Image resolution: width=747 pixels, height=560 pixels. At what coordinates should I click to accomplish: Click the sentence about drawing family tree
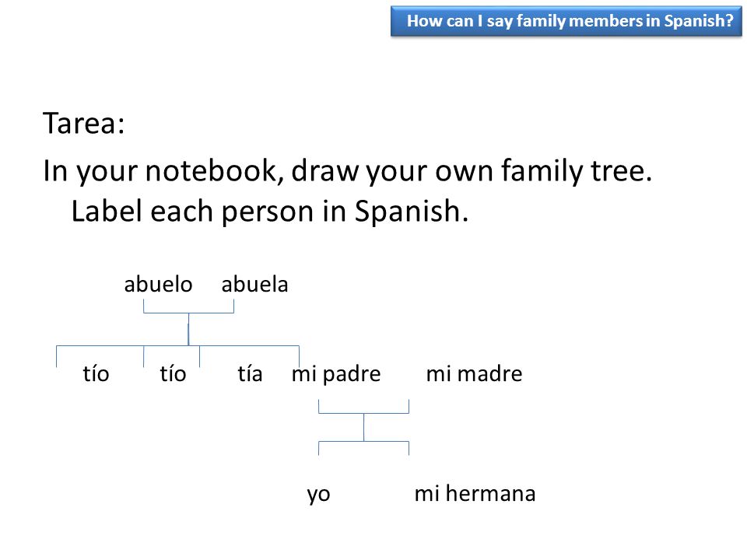pos(347,170)
